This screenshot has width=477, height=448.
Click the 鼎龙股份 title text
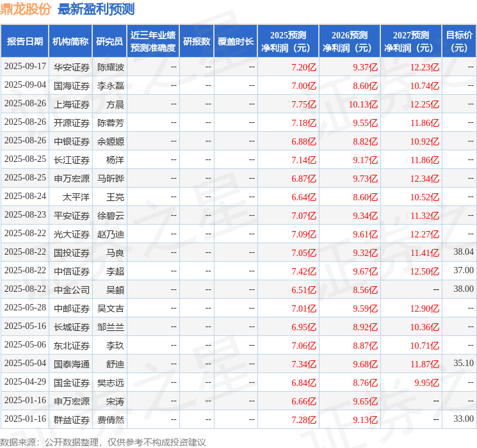pyautogui.click(x=26, y=9)
